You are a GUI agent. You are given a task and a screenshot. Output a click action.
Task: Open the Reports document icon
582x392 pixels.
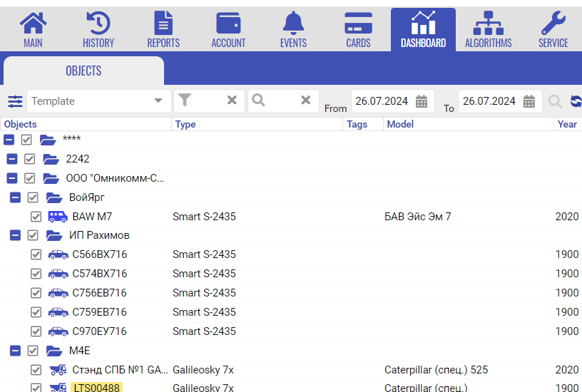click(163, 24)
